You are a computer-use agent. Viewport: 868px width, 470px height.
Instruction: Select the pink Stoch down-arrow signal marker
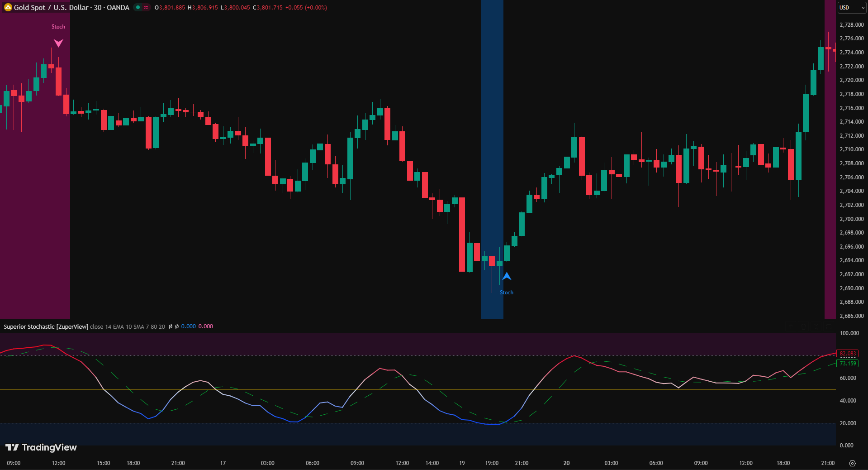coord(58,43)
